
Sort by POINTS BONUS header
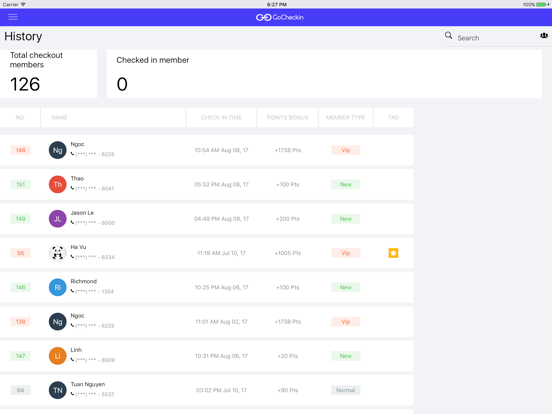click(287, 117)
